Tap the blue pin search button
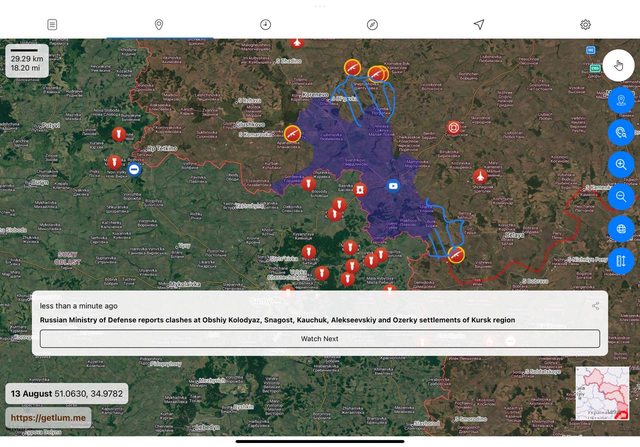This screenshot has width=640, height=447. 621,132
